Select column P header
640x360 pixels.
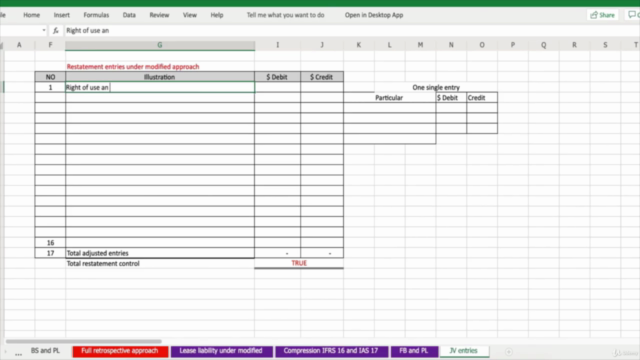[513, 45]
